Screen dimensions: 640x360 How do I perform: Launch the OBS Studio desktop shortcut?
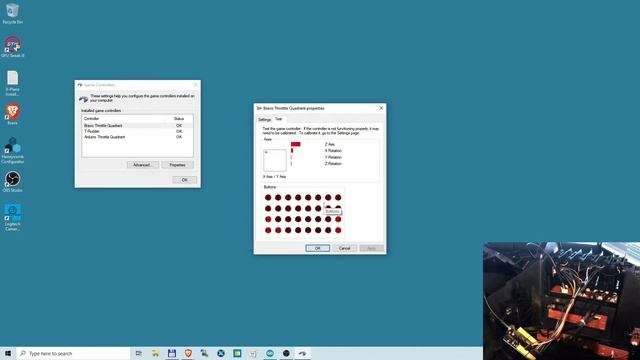coord(12,182)
